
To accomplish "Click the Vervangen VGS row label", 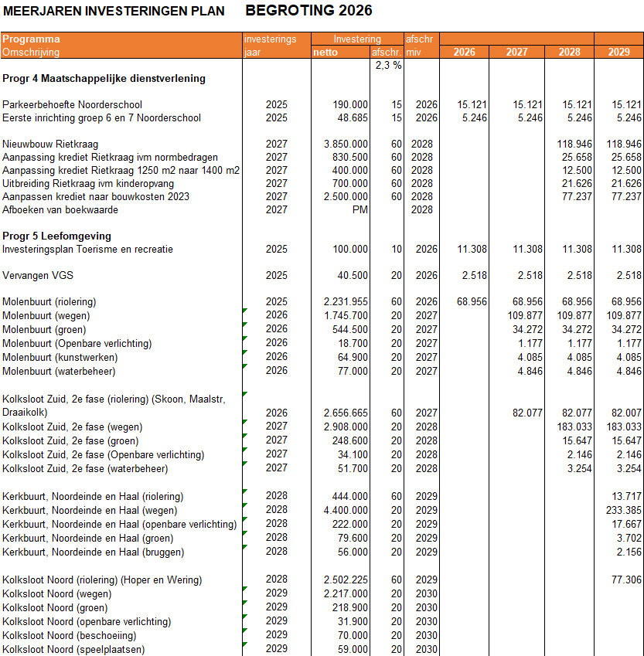I will click(x=38, y=275).
